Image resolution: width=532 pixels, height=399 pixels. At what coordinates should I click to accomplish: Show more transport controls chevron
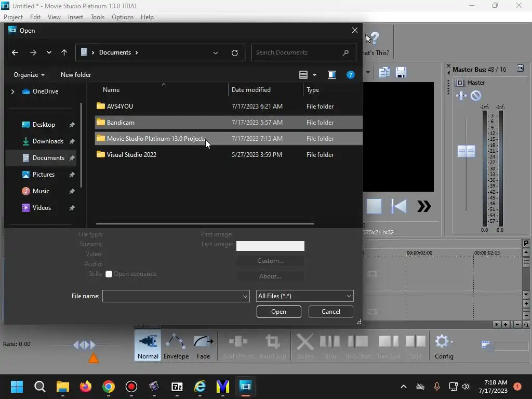click(424, 206)
